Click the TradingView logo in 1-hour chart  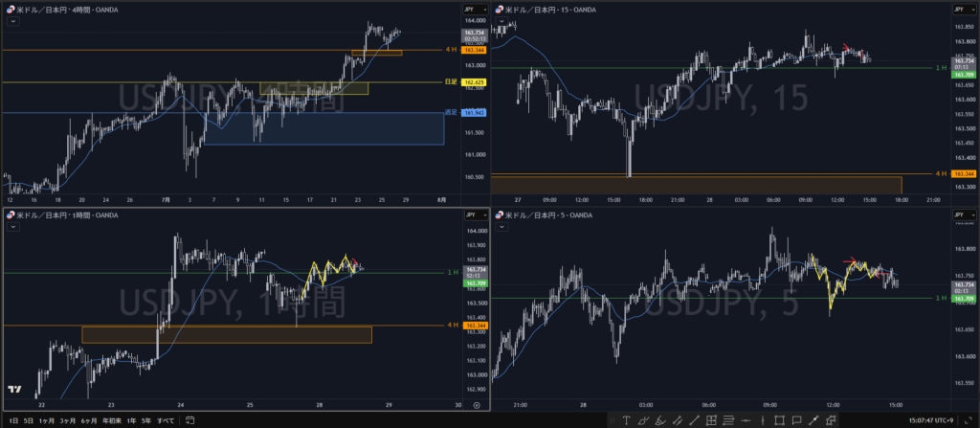[14, 389]
